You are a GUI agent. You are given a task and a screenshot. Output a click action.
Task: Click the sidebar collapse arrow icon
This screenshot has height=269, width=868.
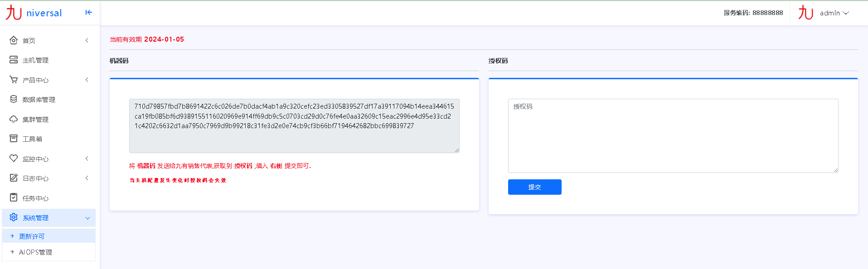click(89, 13)
